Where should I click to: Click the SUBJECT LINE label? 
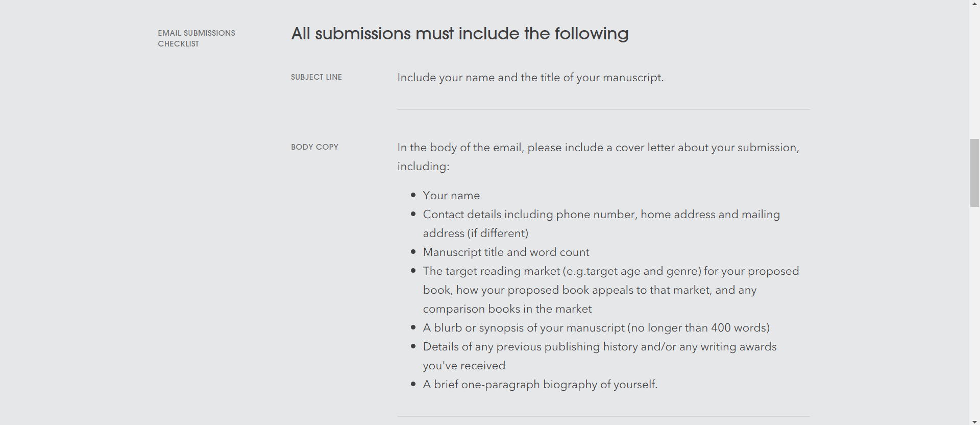(316, 77)
